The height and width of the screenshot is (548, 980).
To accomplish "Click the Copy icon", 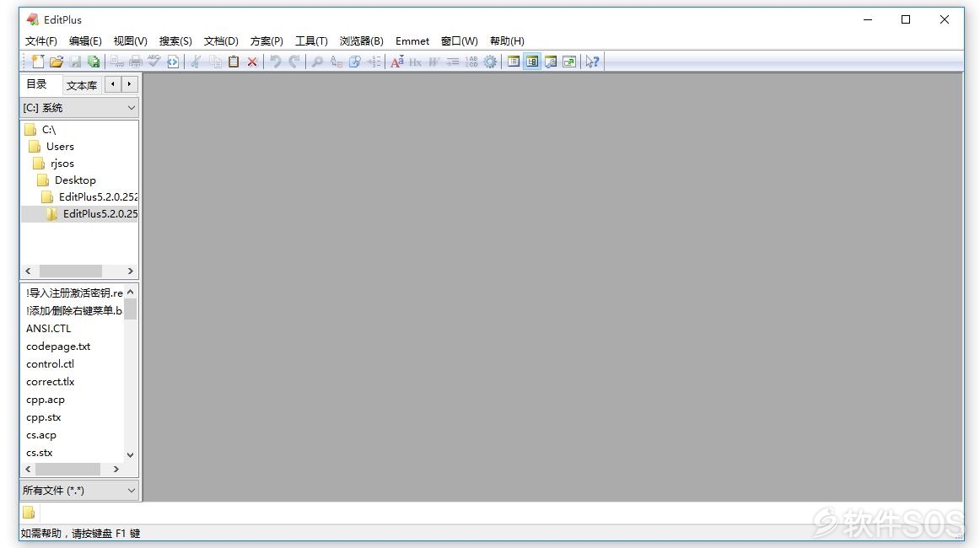I will tap(215, 62).
